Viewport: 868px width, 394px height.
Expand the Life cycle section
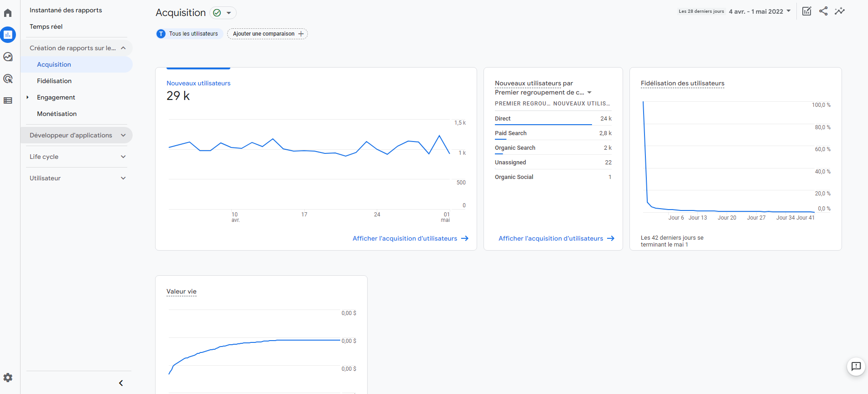(x=77, y=157)
